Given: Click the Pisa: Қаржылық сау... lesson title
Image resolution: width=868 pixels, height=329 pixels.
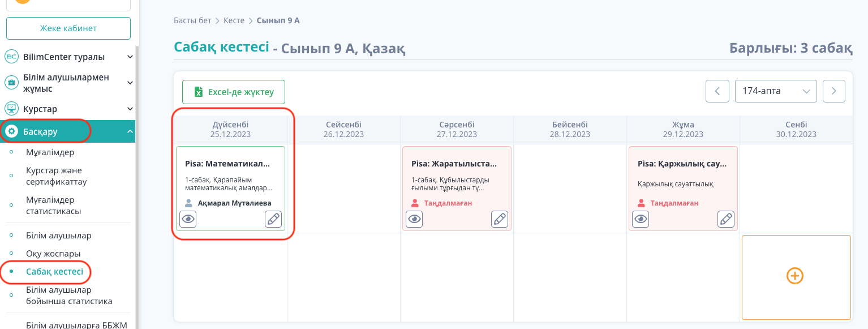Looking at the screenshot, I should coord(682,164).
